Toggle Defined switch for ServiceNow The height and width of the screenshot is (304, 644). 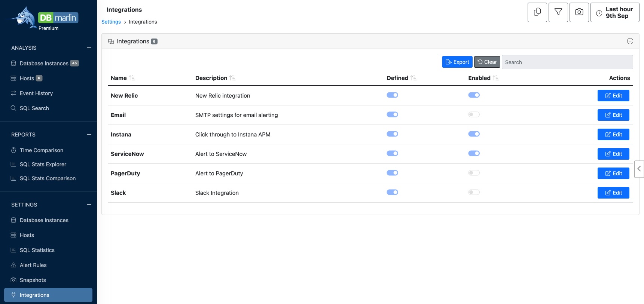392,153
